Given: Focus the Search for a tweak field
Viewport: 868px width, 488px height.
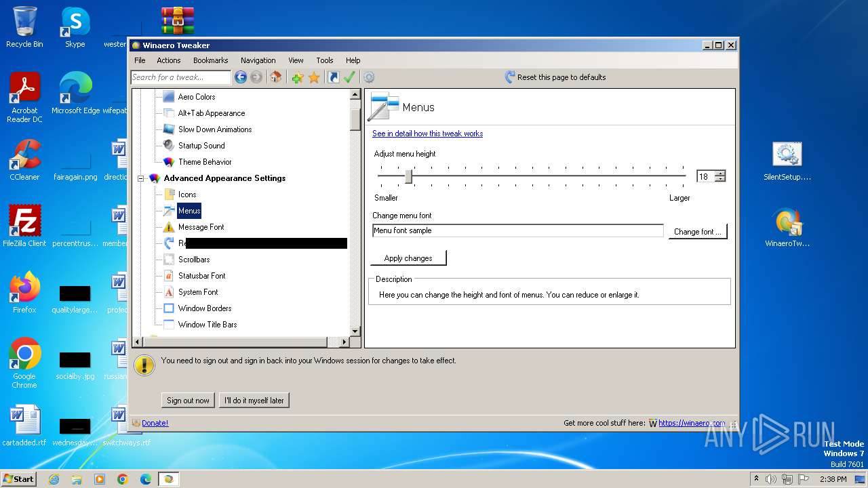Looking at the screenshot, I should [x=180, y=77].
